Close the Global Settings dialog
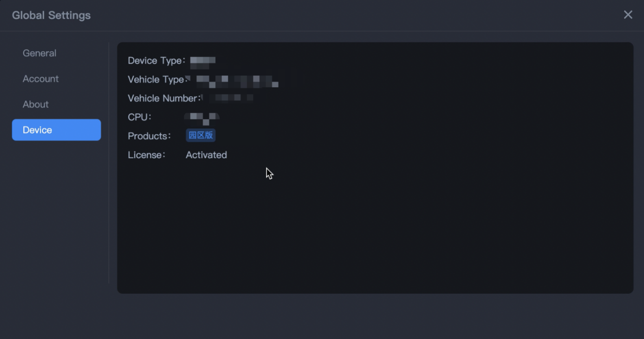The width and height of the screenshot is (644, 339). pos(628,15)
